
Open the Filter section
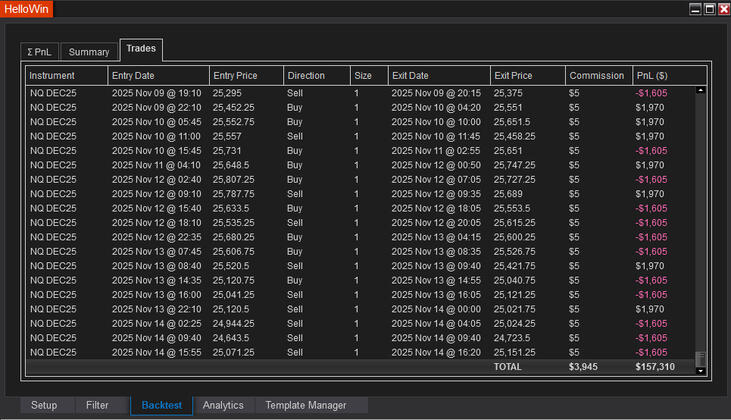coord(97,405)
